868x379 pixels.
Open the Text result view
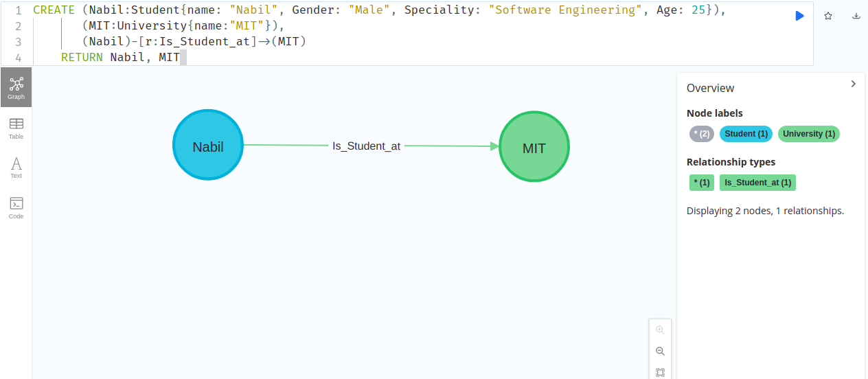16,168
